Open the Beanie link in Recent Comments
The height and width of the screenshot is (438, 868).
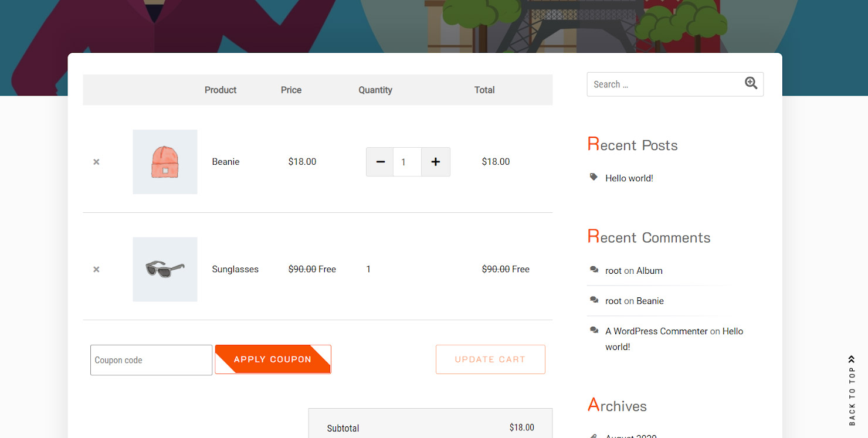pos(650,301)
